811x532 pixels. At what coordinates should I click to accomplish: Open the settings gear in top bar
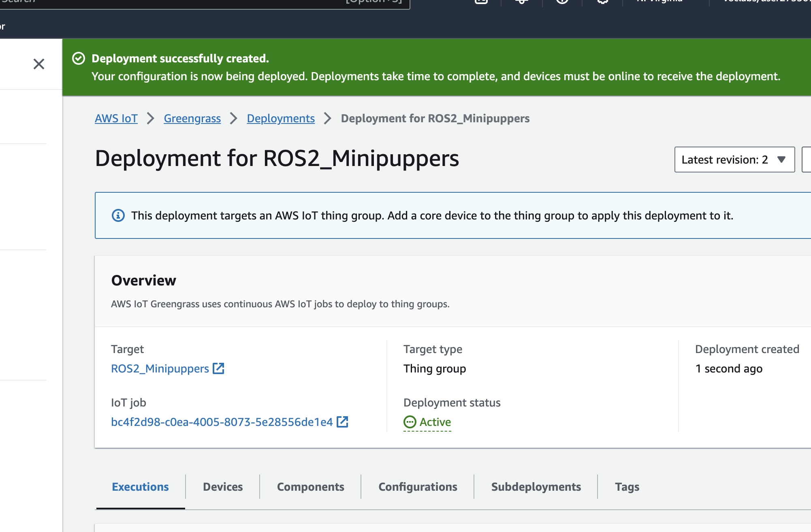tap(602, 1)
